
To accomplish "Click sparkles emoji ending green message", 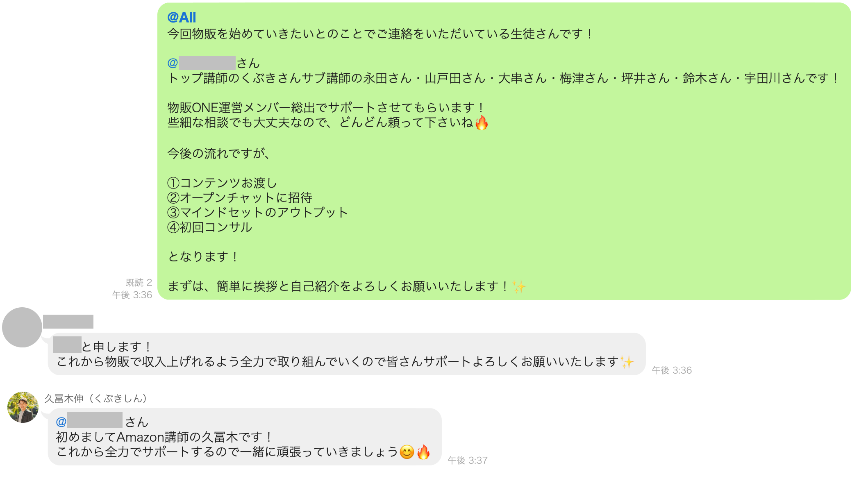I will (x=519, y=286).
